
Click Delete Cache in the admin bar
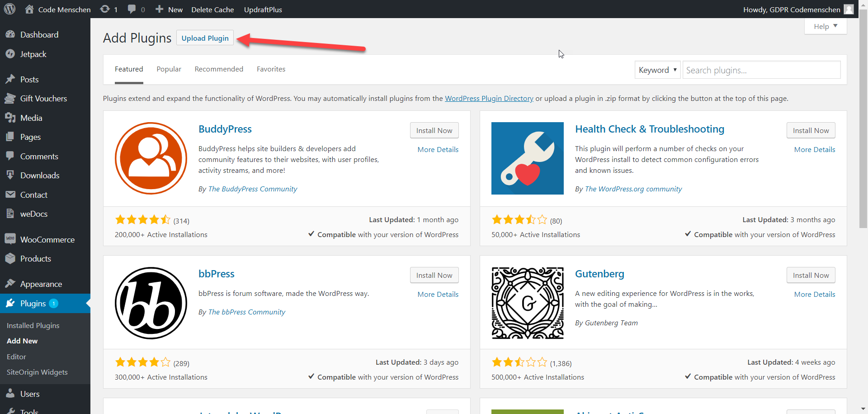[x=212, y=9]
